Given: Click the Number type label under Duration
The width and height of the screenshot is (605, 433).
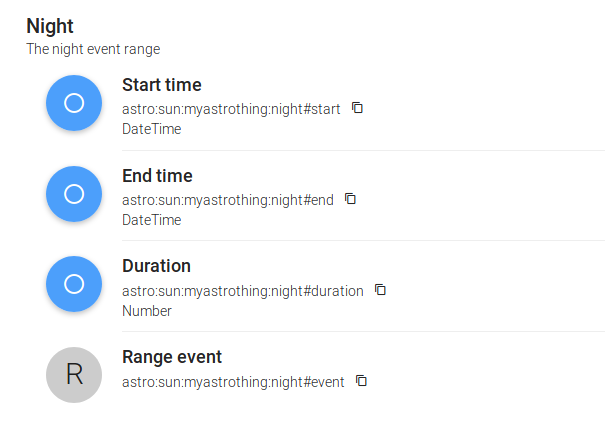Looking at the screenshot, I should pos(147,311).
